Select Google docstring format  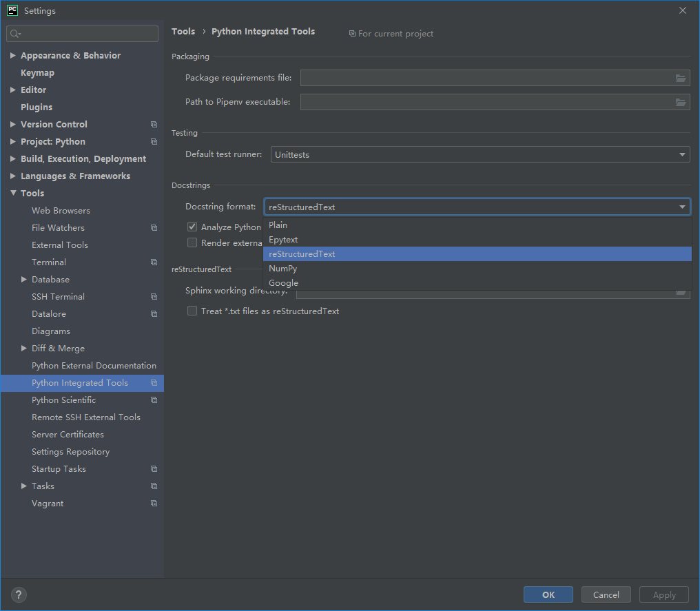pos(477,283)
